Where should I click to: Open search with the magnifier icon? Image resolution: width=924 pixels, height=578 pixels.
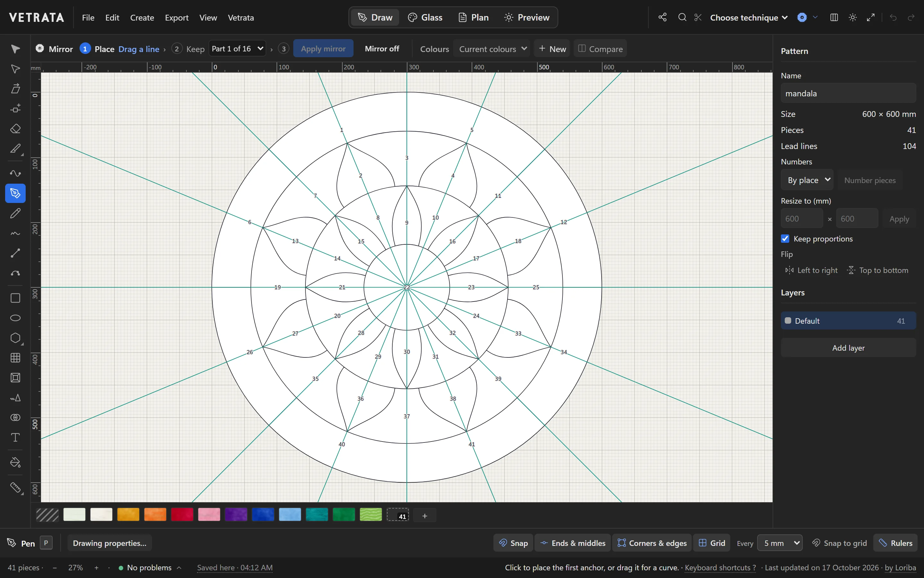[682, 17]
